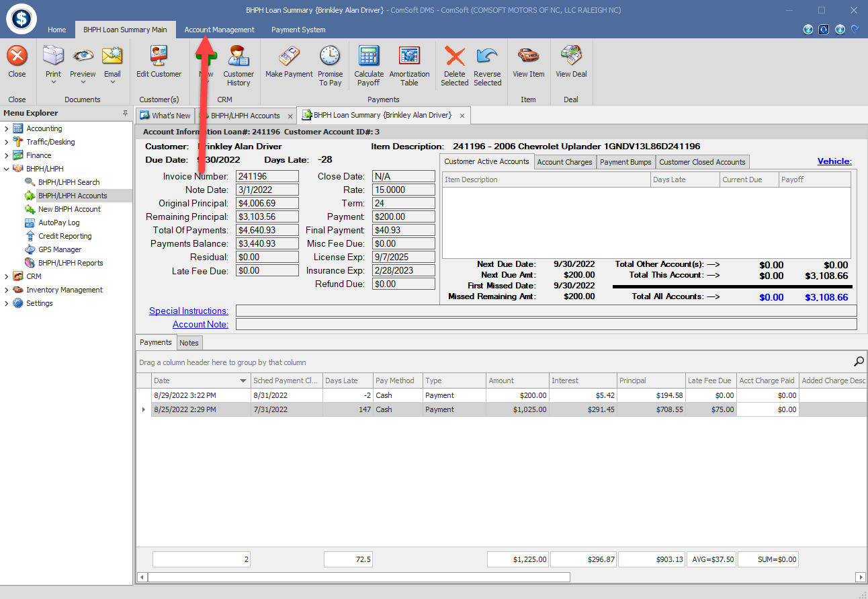Open the Customer Closed Accounts tab
This screenshot has height=599, width=868.
point(702,162)
